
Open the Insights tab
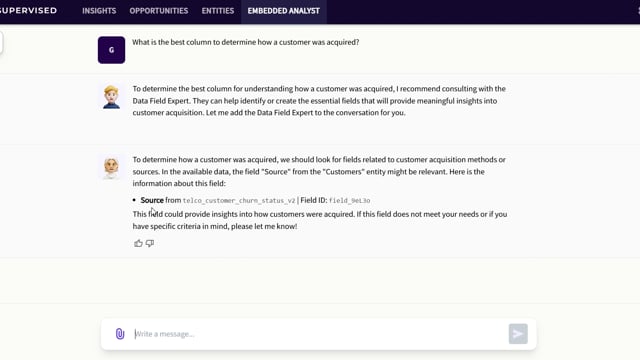(99, 11)
